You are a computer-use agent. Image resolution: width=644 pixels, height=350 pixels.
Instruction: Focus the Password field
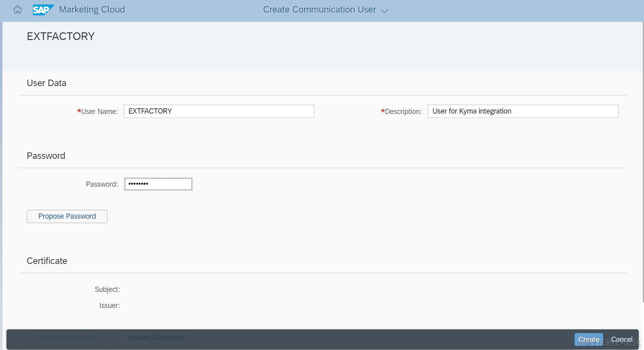pos(158,184)
